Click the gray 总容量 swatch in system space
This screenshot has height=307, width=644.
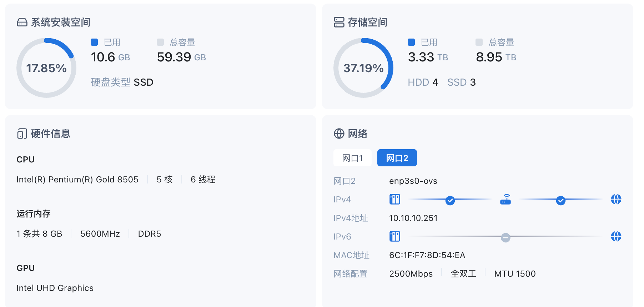click(160, 42)
